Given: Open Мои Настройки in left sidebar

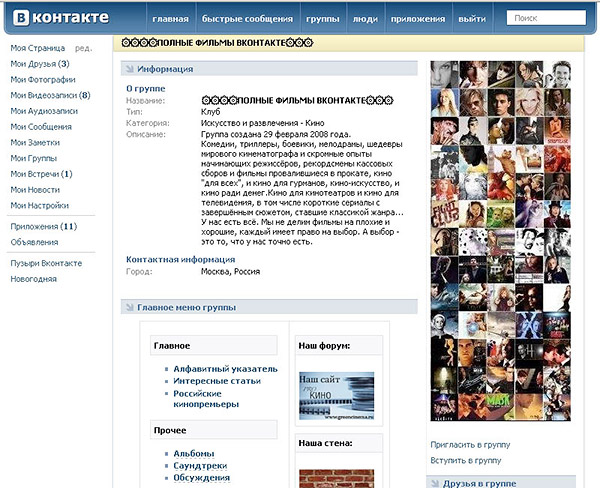Looking at the screenshot, I should click(39, 205).
